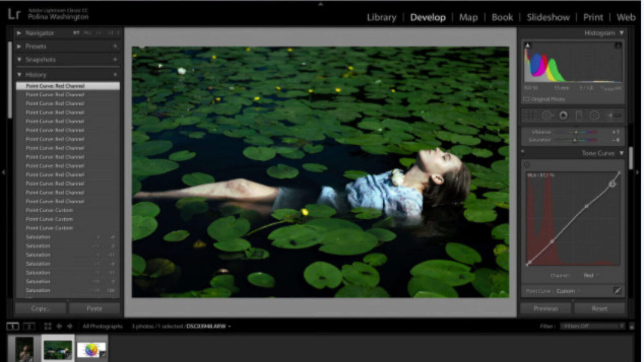Screen dimensions: 644x362
Task: Open grid view from filmstrip toolbar
Action: pyautogui.click(x=48, y=326)
